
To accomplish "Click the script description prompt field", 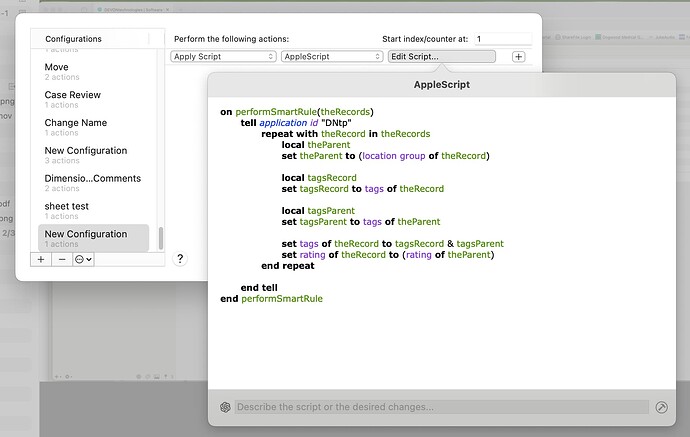I will click(440, 407).
